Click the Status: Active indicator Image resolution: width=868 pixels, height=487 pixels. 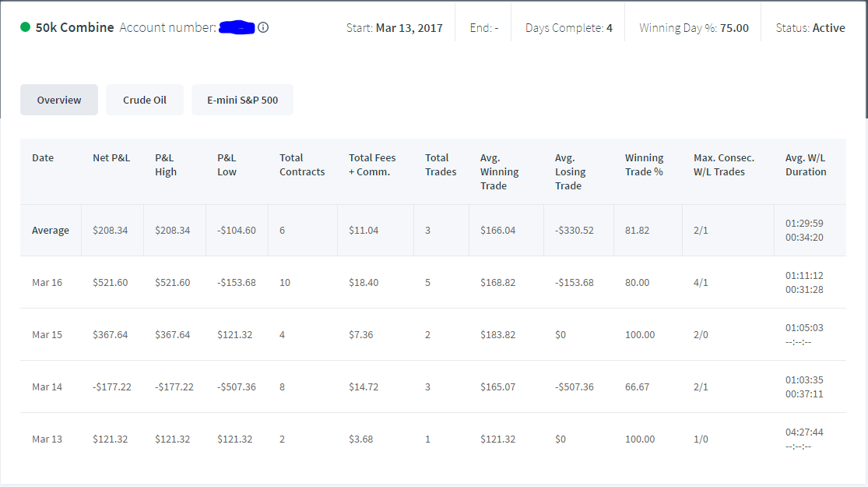(810, 28)
